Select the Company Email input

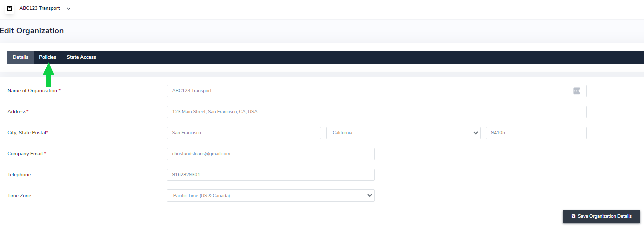click(270, 154)
